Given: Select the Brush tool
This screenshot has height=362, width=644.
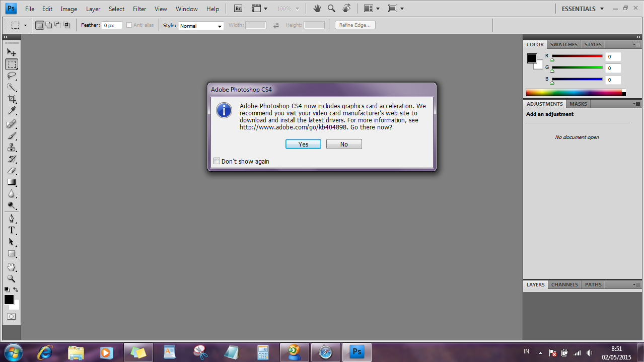Looking at the screenshot, I should [11, 135].
